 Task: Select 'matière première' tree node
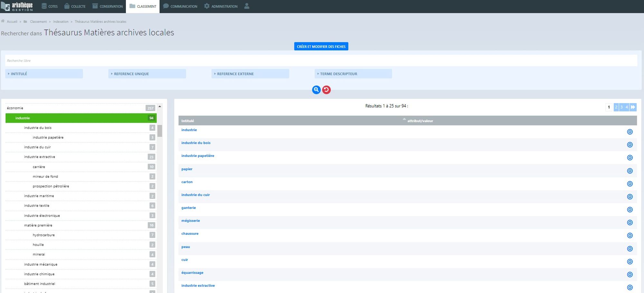point(38,225)
